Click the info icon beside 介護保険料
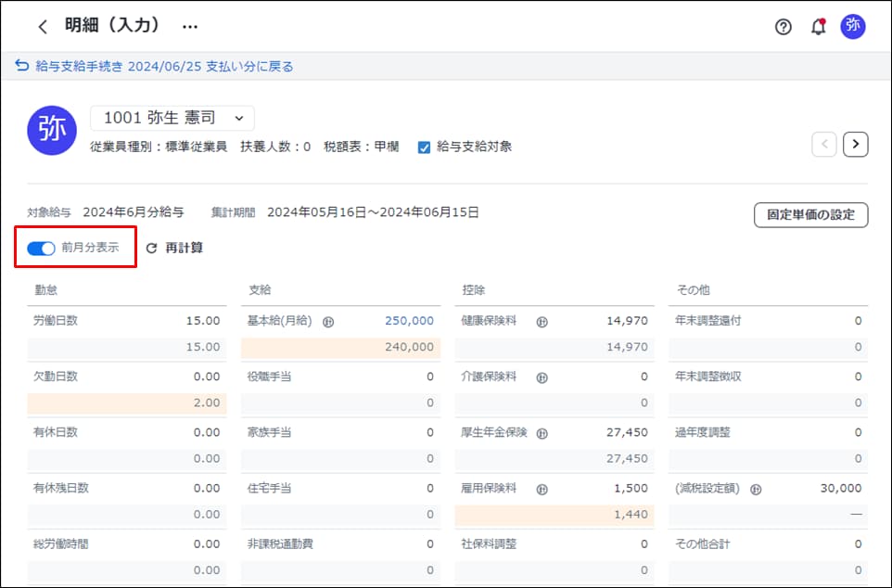Screen dimensions: 892x588 (542, 378)
